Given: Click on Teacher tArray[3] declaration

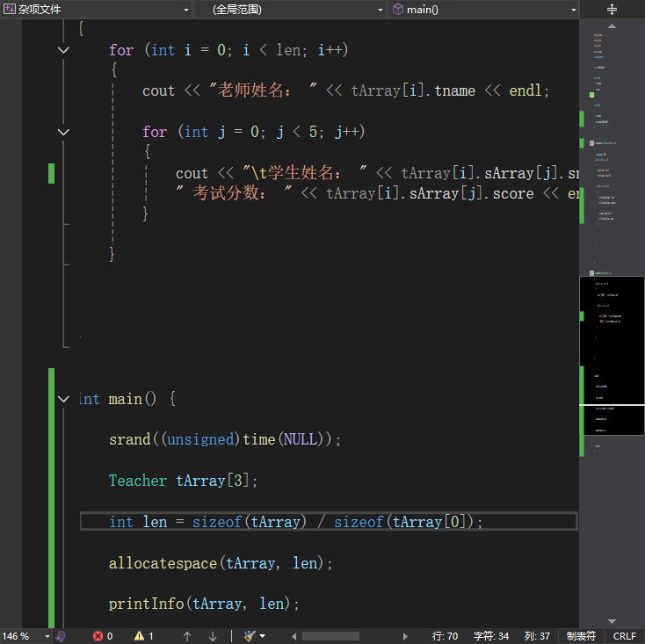Looking at the screenshot, I should 183,481.
